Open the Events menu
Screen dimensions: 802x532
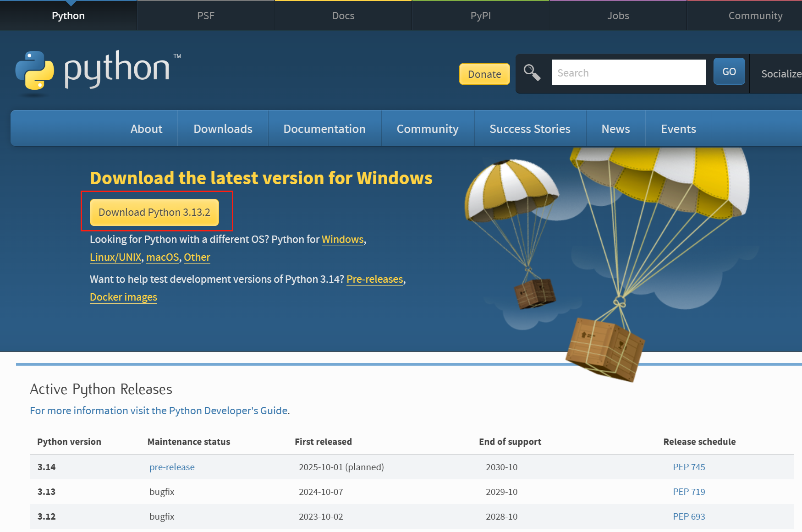click(x=679, y=129)
